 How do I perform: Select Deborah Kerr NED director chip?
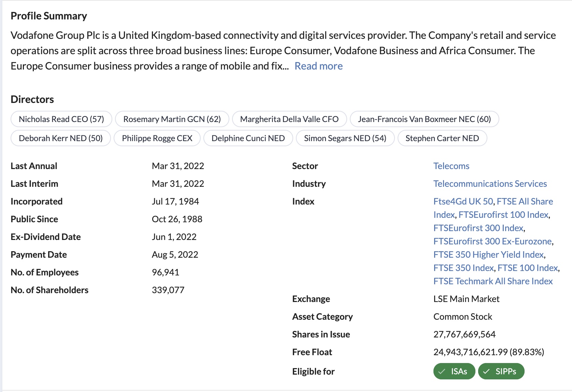coord(61,138)
